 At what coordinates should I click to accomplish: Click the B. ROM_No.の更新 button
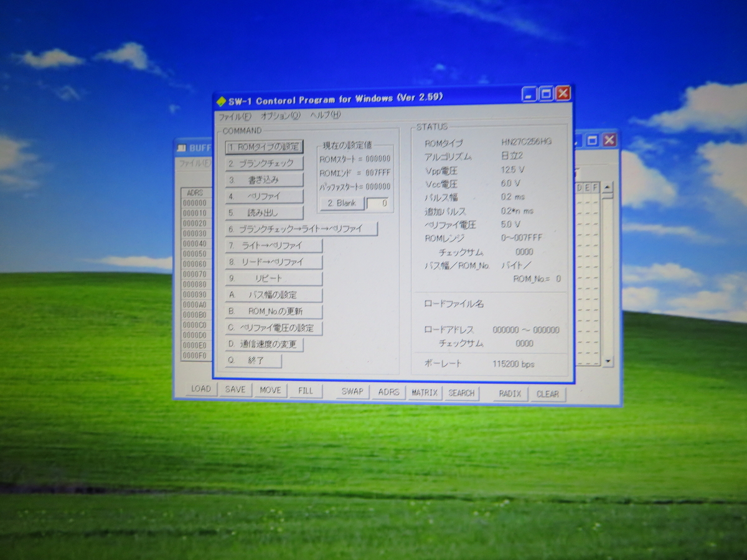274,311
